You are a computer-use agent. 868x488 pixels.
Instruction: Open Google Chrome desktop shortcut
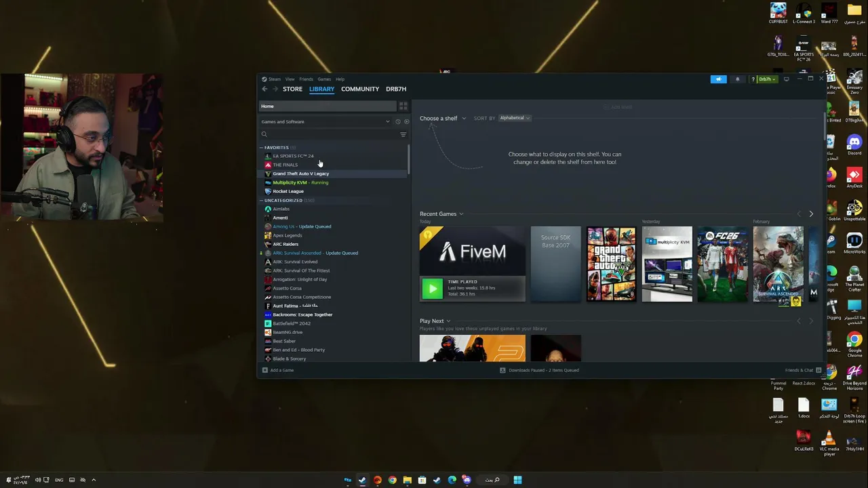pos(854,344)
